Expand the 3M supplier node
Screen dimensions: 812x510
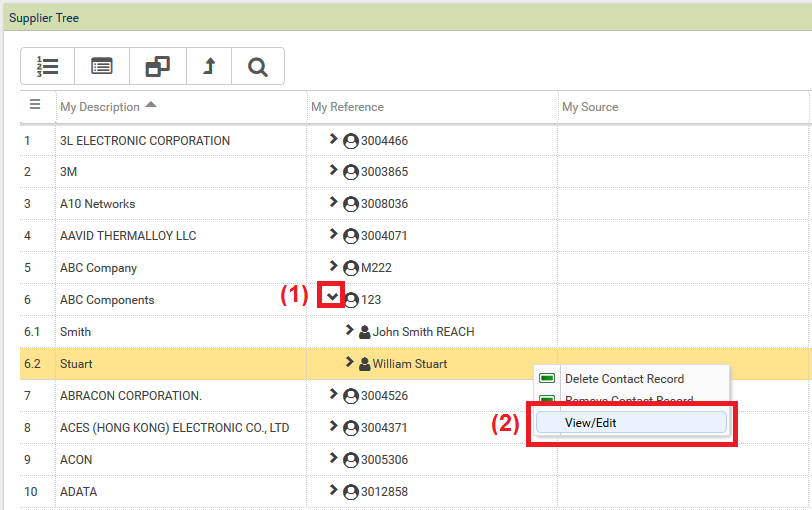334,171
